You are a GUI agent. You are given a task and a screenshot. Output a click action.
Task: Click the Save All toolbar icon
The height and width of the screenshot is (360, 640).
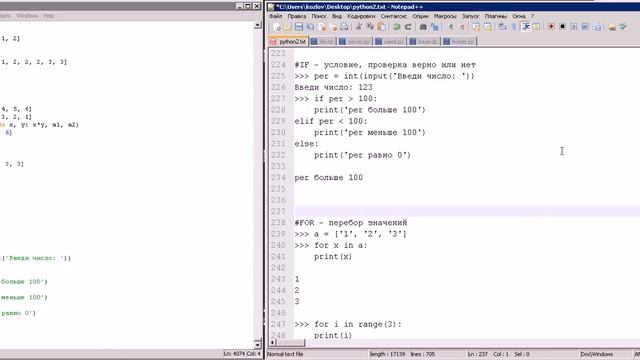(x=310, y=27)
